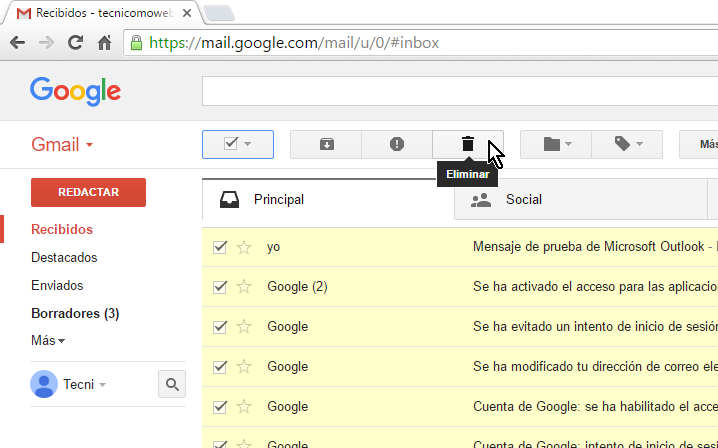The height and width of the screenshot is (448, 718).
Task: Click the browser Forward arrow
Action: point(46,43)
